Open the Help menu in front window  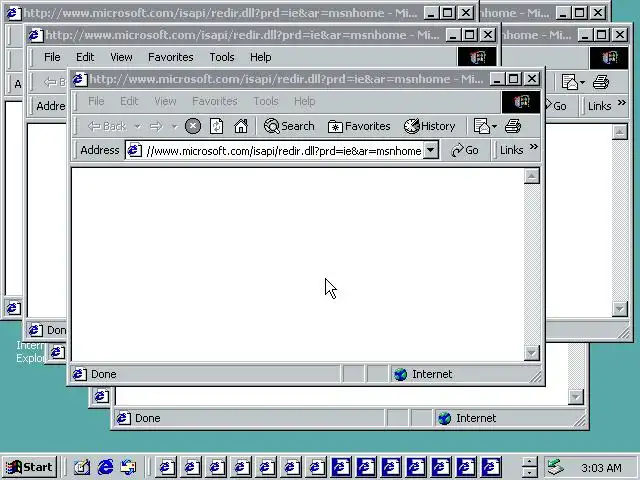[x=304, y=101]
